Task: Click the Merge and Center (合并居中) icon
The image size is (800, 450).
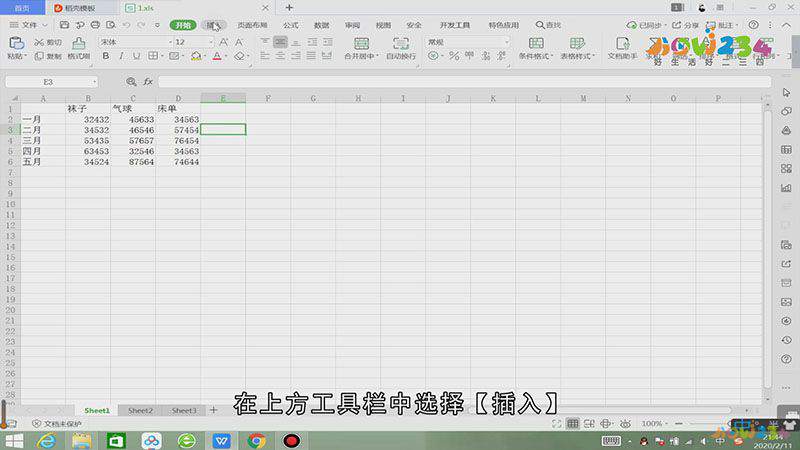Action: click(x=361, y=43)
